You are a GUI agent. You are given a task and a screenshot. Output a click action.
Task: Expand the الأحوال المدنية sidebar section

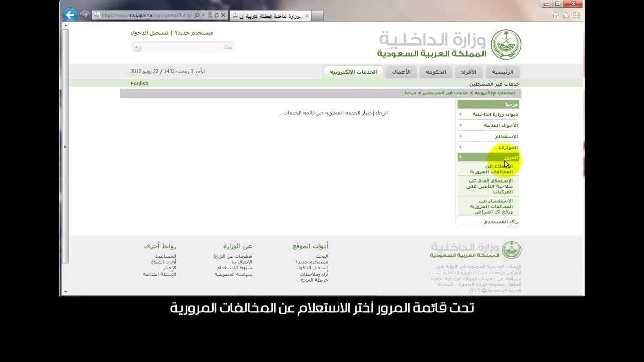(488, 126)
